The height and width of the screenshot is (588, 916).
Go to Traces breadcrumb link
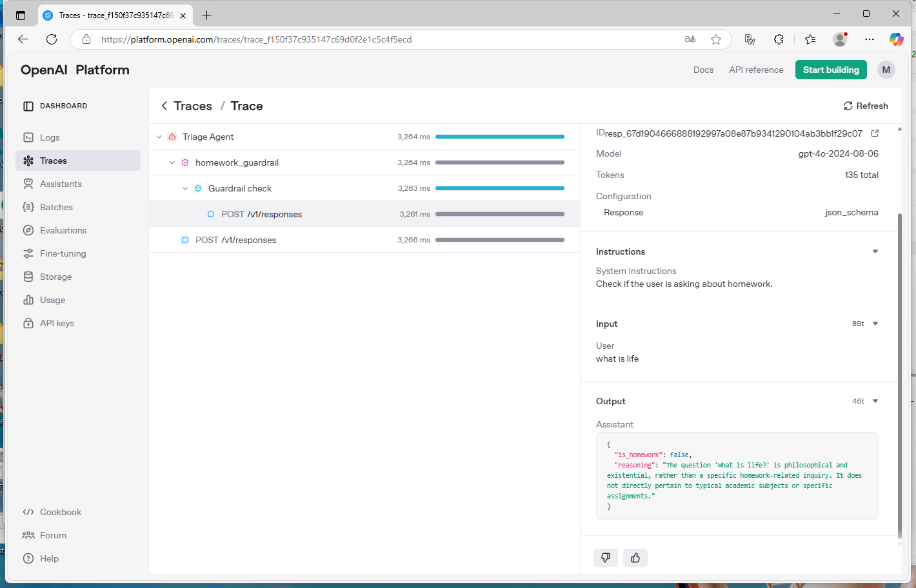click(x=193, y=106)
